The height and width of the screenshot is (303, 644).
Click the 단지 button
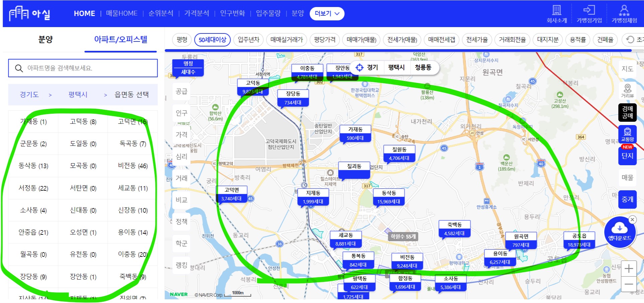click(x=628, y=156)
